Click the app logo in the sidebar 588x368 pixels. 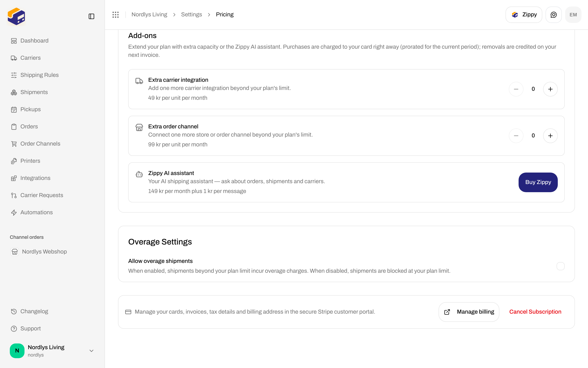(x=16, y=16)
